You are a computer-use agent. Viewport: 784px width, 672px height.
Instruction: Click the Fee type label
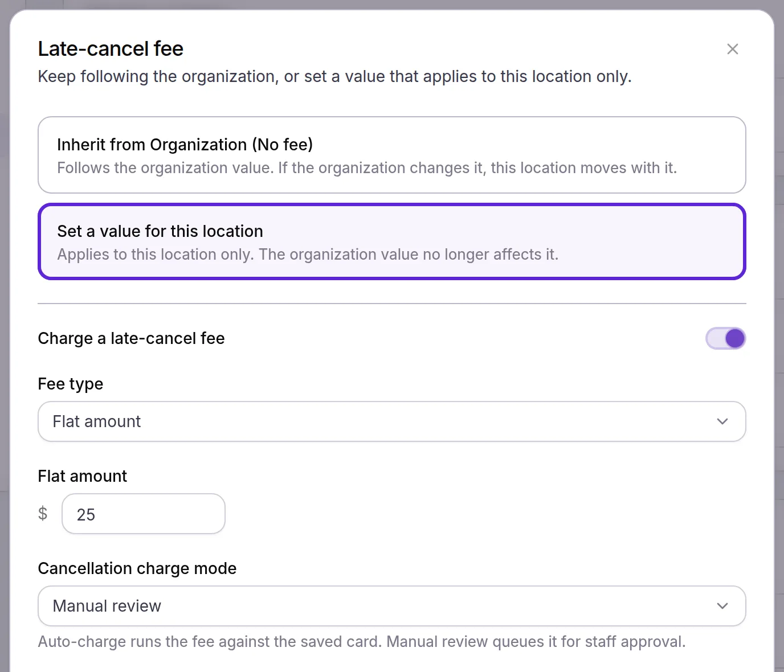click(71, 384)
